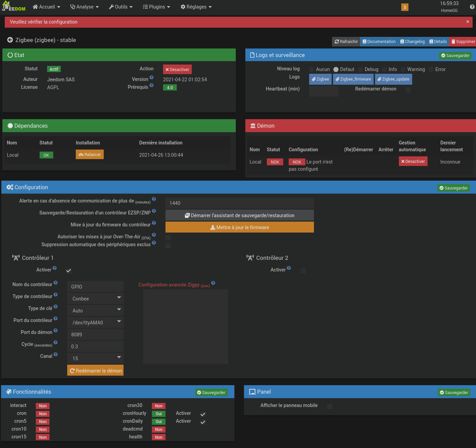Show help for Port du démon
This screenshot has width=476, height=448.
(x=56, y=331)
